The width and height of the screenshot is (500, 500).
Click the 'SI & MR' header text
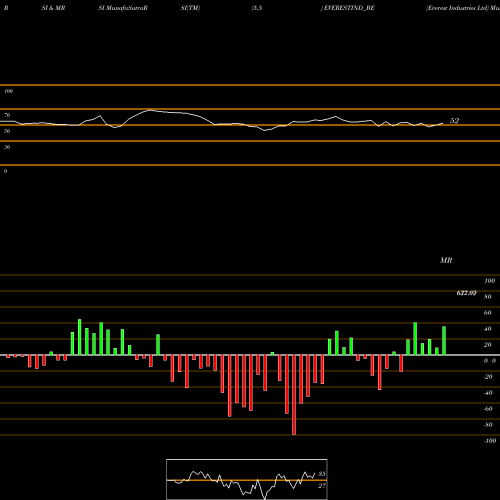click(53, 8)
